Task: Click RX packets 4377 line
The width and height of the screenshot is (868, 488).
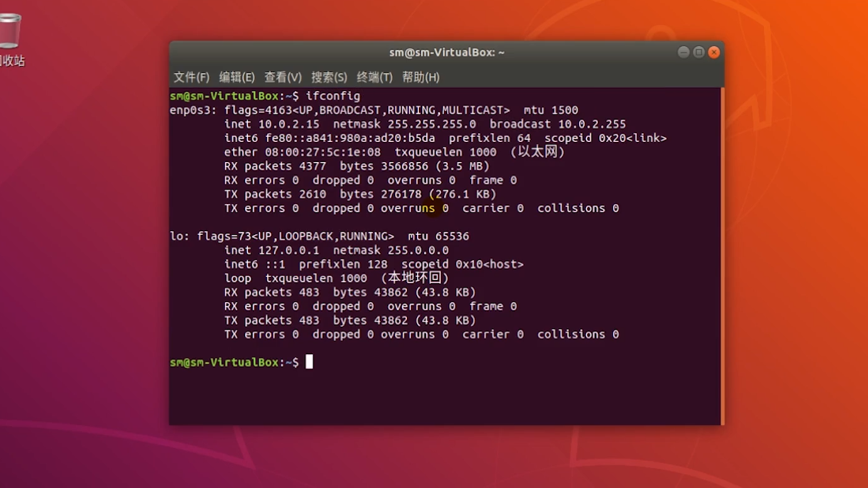Action: (357, 166)
